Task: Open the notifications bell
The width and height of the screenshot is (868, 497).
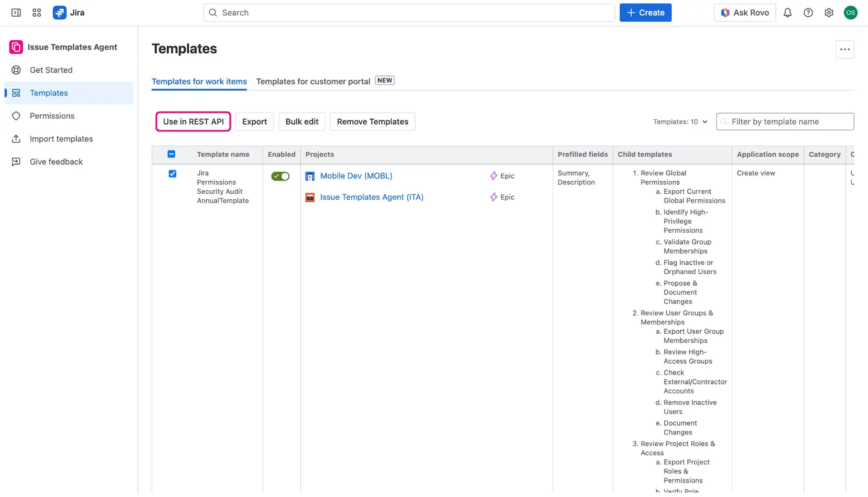Action: point(788,12)
